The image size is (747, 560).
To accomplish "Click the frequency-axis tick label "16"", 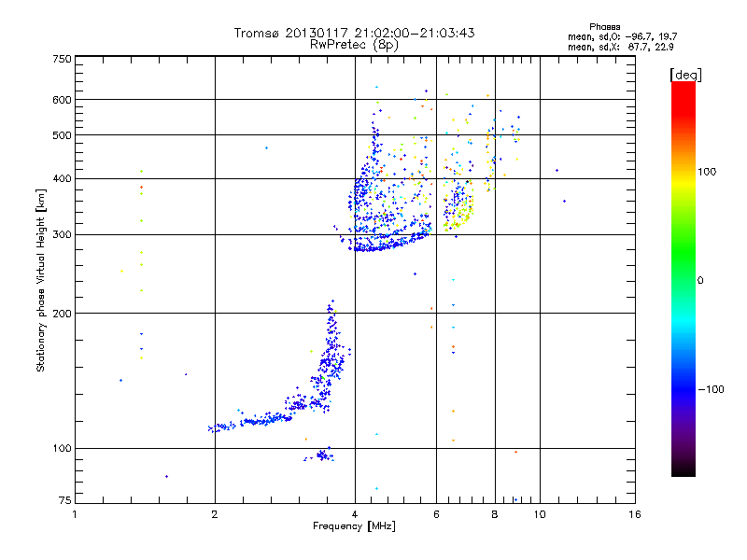I will tap(635, 514).
